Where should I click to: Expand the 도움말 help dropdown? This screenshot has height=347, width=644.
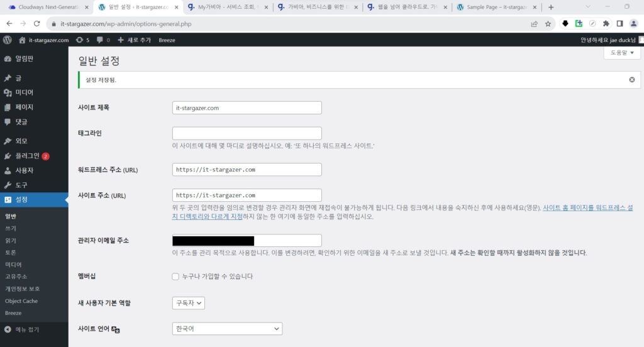coord(622,53)
